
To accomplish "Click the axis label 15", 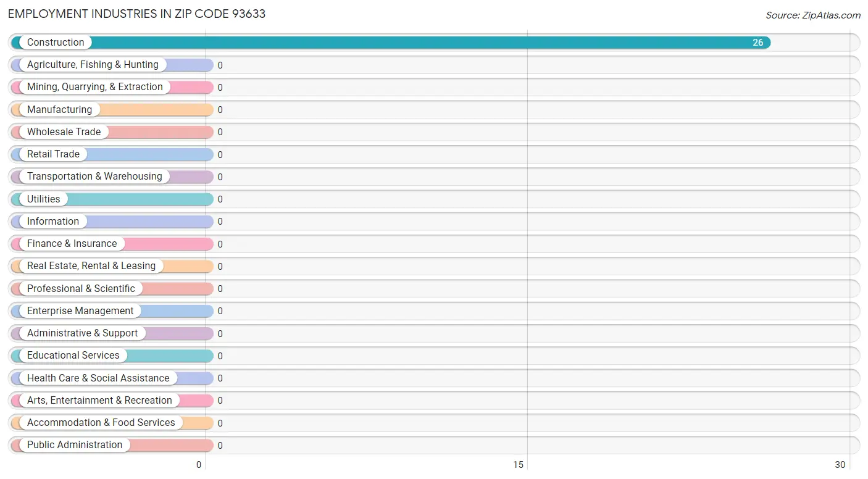I will click(518, 465).
